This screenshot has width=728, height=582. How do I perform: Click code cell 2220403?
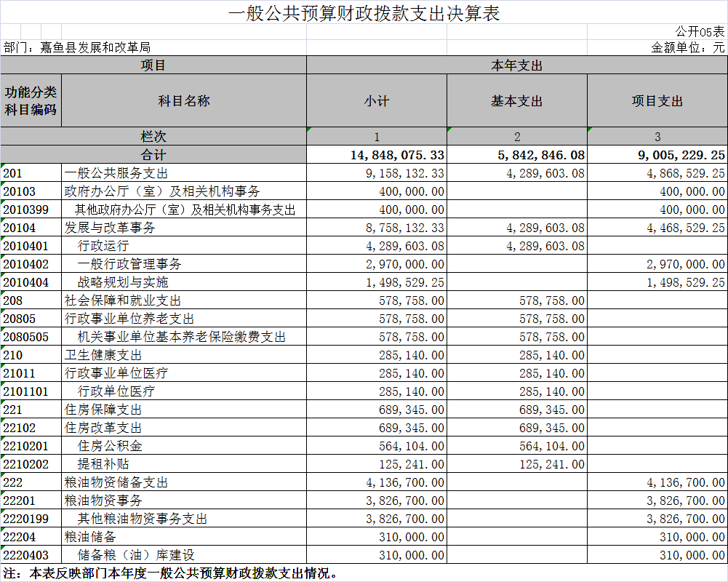tap(31, 554)
